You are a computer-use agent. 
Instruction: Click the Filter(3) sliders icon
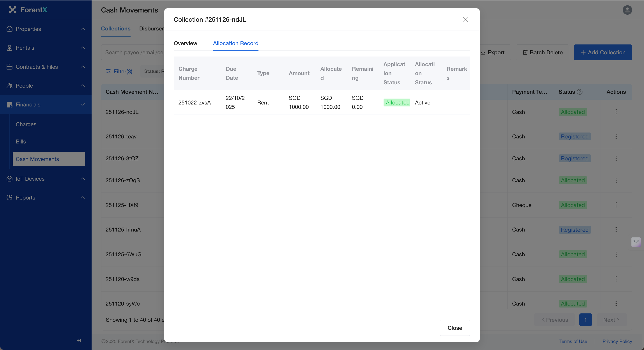(x=108, y=71)
